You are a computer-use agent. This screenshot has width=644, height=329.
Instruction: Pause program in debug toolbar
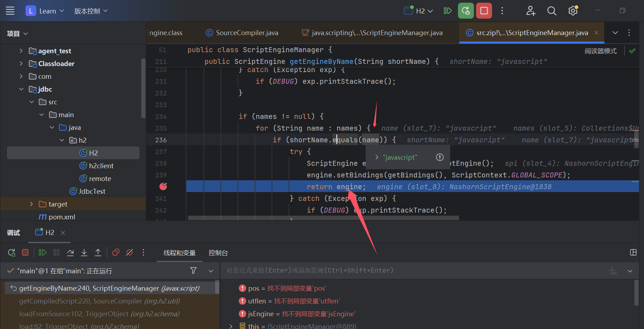(x=56, y=252)
